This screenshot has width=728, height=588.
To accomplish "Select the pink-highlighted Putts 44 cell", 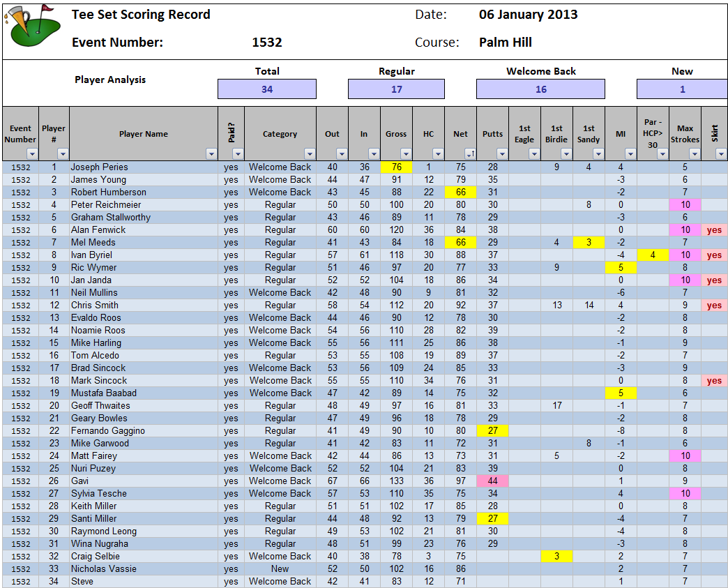I will coord(492,481).
